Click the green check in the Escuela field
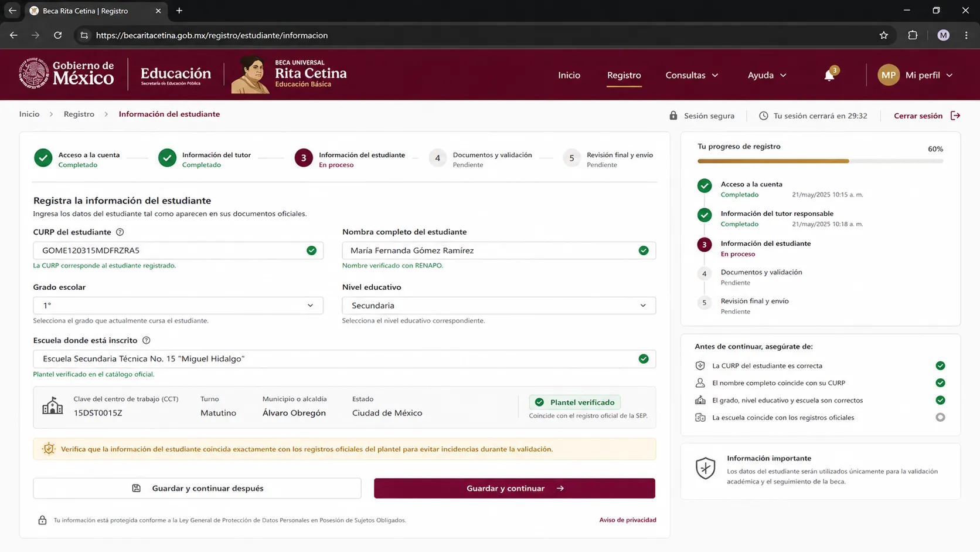 [644, 359]
